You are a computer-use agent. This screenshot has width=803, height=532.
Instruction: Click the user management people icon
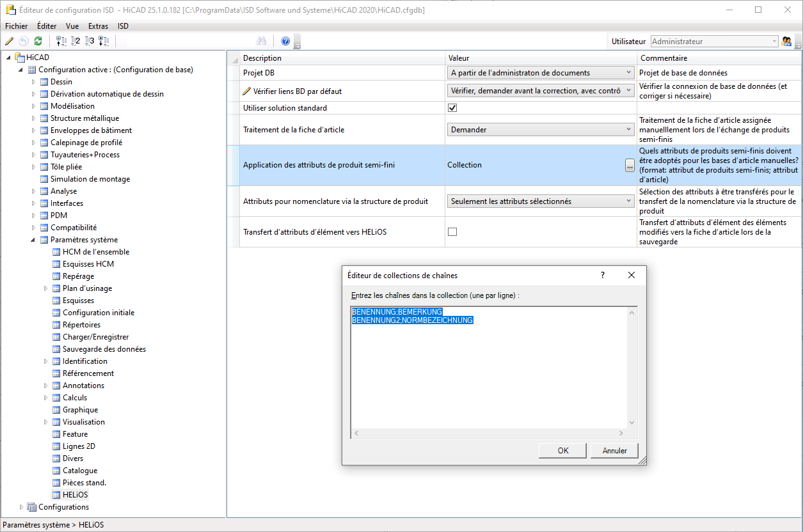click(787, 41)
